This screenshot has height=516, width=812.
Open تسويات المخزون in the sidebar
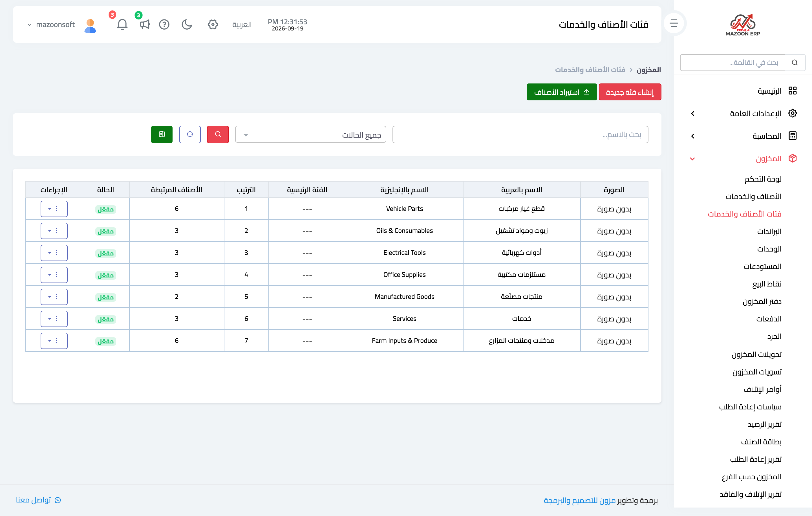pos(757,372)
